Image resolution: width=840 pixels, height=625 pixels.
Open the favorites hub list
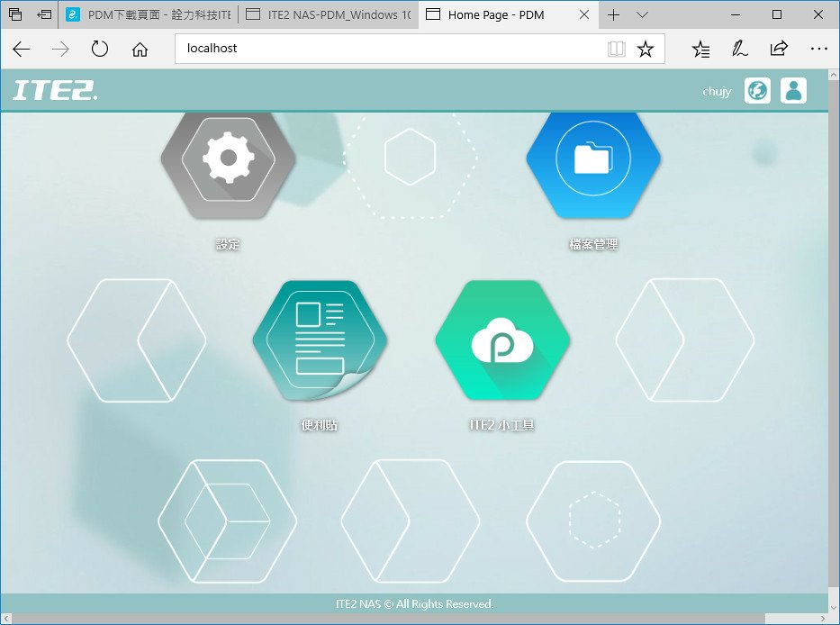tap(700, 50)
